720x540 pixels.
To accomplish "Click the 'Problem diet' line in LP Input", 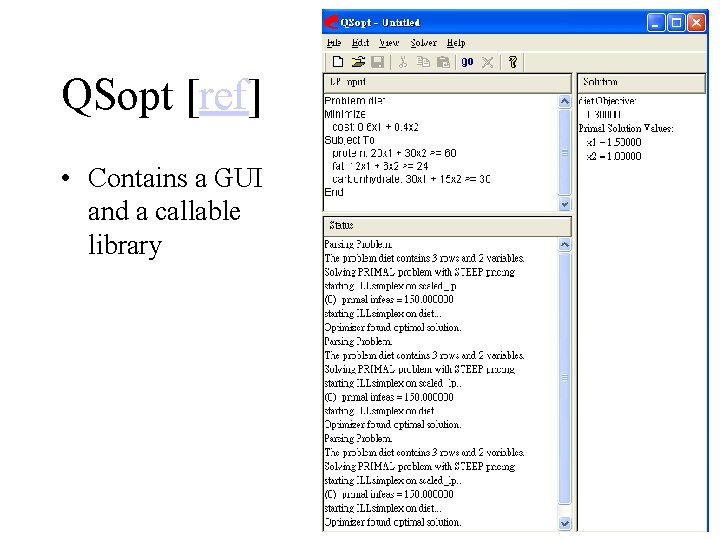I will click(x=354, y=101).
